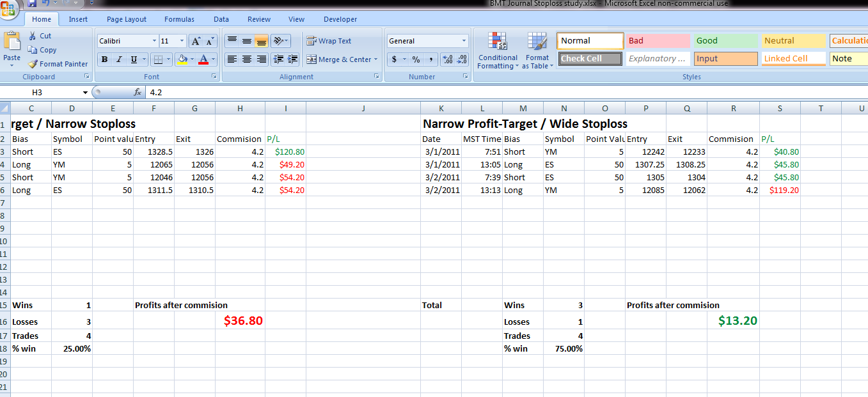Toggle Top Align vertical alignment
Screen dimensions: 868x397
[232, 41]
